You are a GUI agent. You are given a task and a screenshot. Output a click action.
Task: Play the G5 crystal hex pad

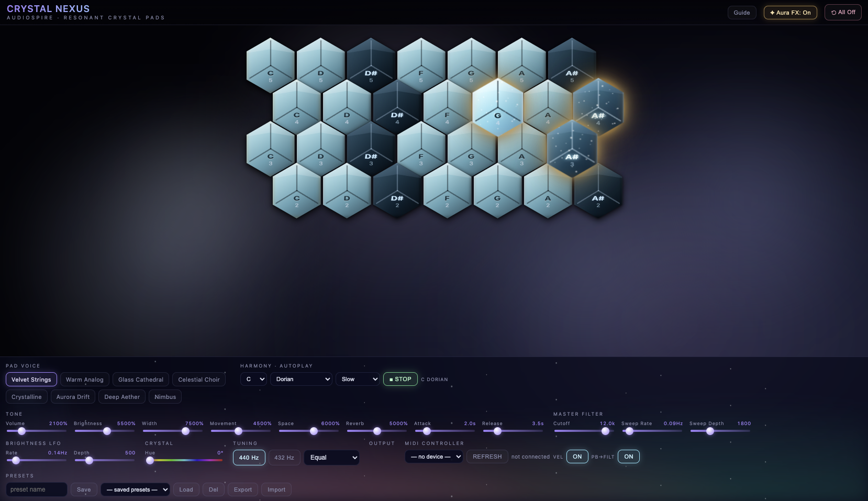472,65
